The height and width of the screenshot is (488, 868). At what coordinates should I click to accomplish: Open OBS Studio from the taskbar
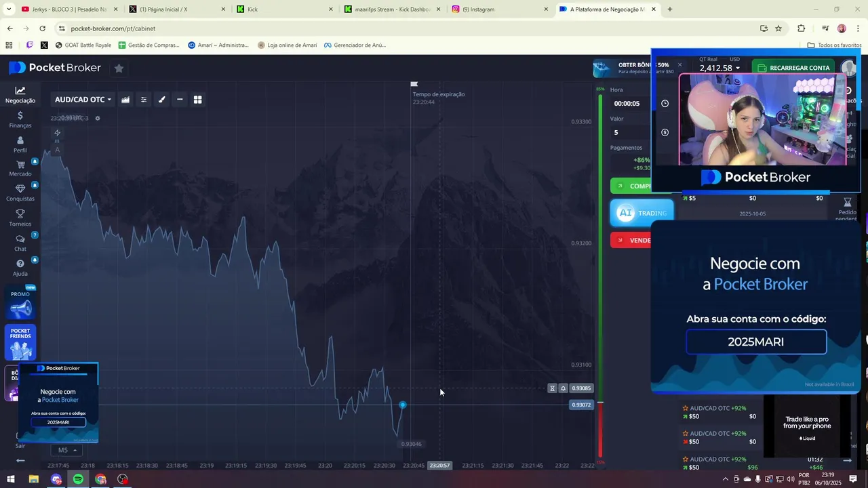click(x=123, y=479)
